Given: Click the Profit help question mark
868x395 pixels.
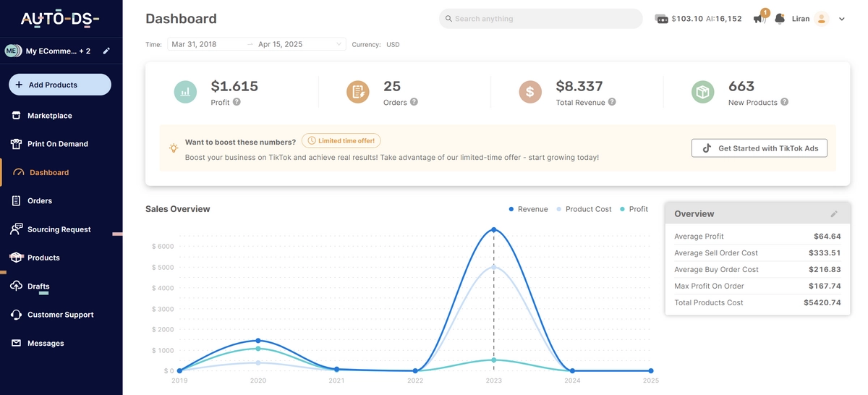Looking at the screenshot, I should pyautogui.click(x=237, y=102).
